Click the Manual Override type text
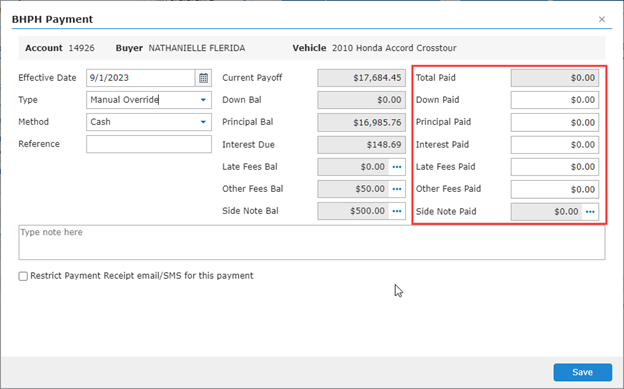The height and width of the screenshot is (389, 624). (x=125, y=100)
